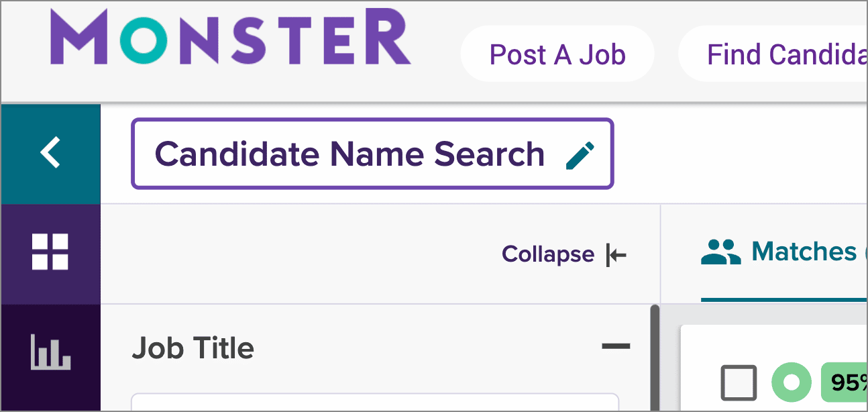Click the back chevron in the sidebar
This screenshot has height=412, width=868.
point(50,153)
